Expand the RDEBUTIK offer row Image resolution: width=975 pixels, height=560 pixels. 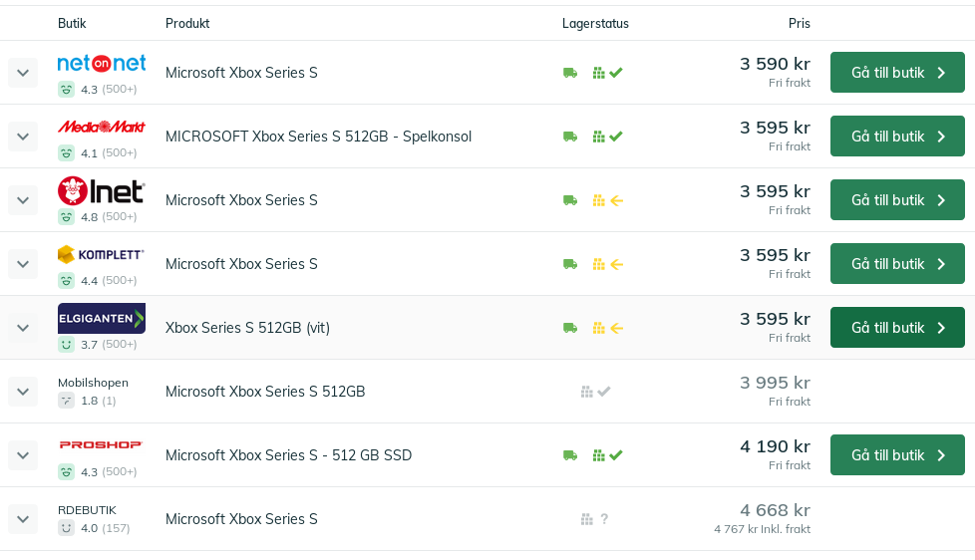tap(23, 519)
